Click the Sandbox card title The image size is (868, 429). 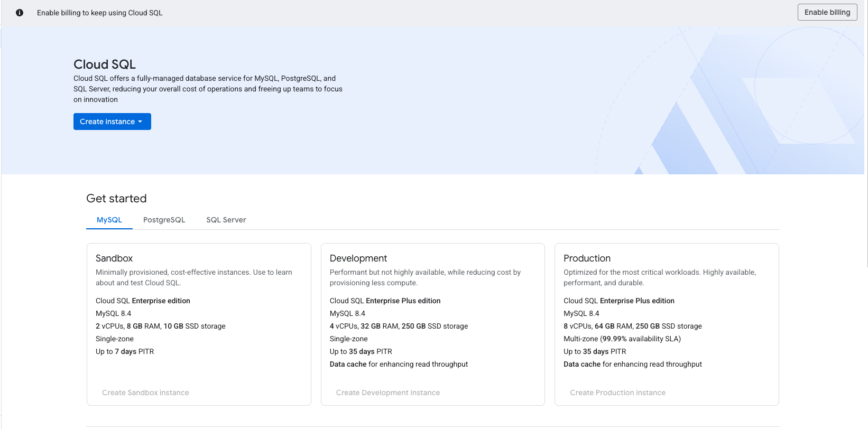(x=114, y=258)
